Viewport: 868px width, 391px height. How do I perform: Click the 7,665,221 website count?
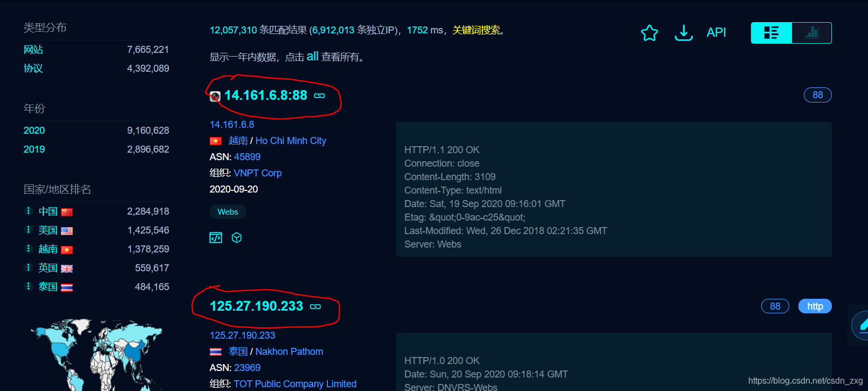[x=148, y=50]
